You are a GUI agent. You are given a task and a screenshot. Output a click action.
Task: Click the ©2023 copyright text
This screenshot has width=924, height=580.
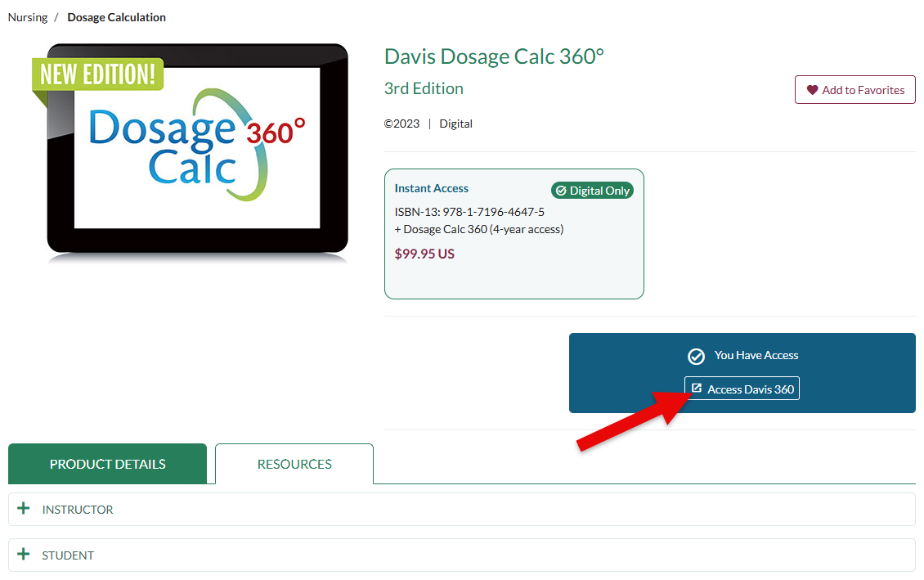401,124
